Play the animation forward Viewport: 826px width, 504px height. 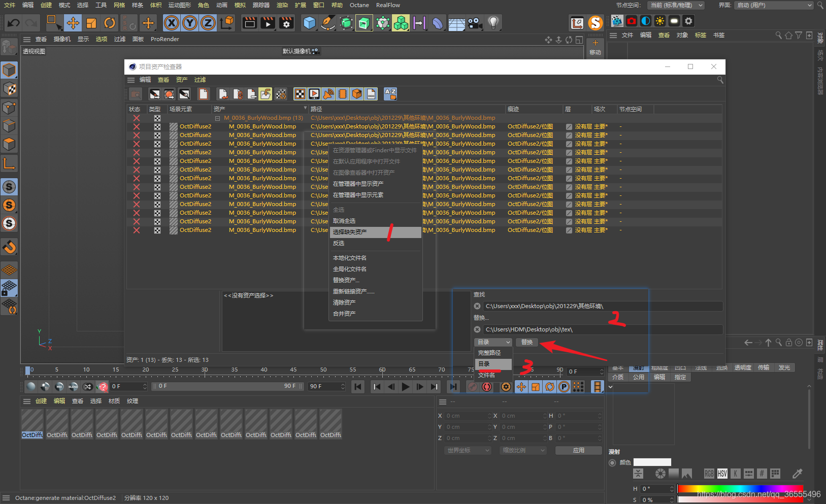point(405,387)
